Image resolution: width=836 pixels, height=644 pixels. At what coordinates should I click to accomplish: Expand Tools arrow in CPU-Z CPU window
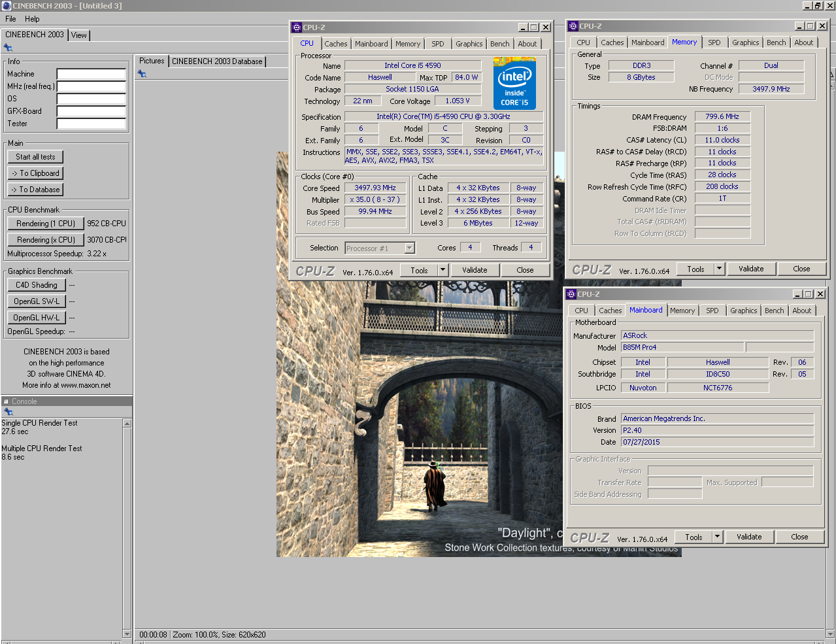443,270
